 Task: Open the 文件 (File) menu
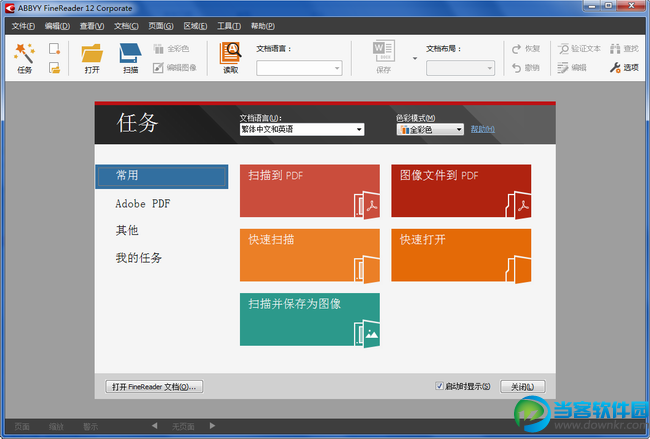[23, 25]
